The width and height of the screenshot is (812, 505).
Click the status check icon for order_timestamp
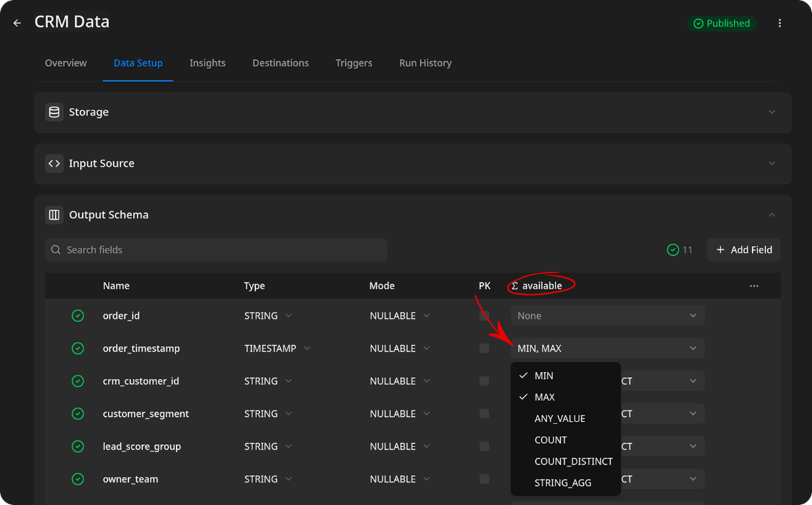click(x=78, y=349)
